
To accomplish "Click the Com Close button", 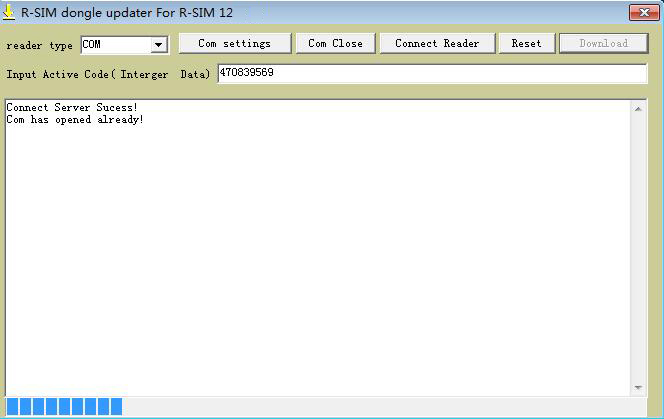I will click(335, 44).
